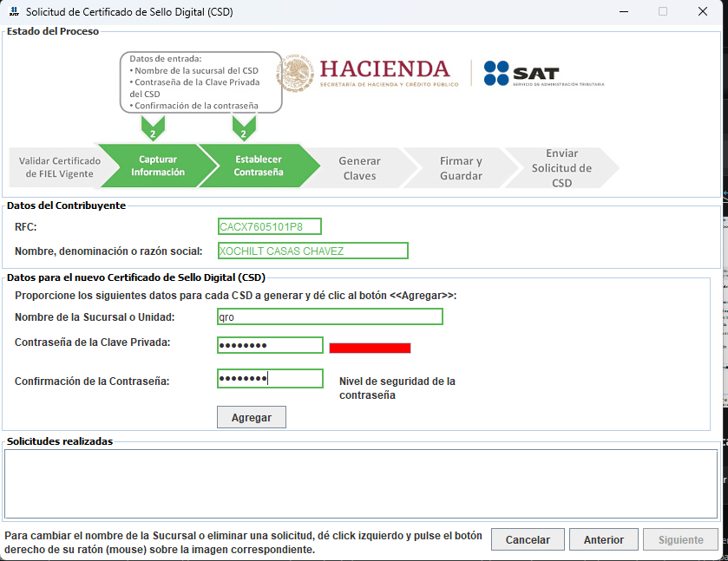Close the Solicitud de Certificado de Sello Digital window

click(703, 11)
